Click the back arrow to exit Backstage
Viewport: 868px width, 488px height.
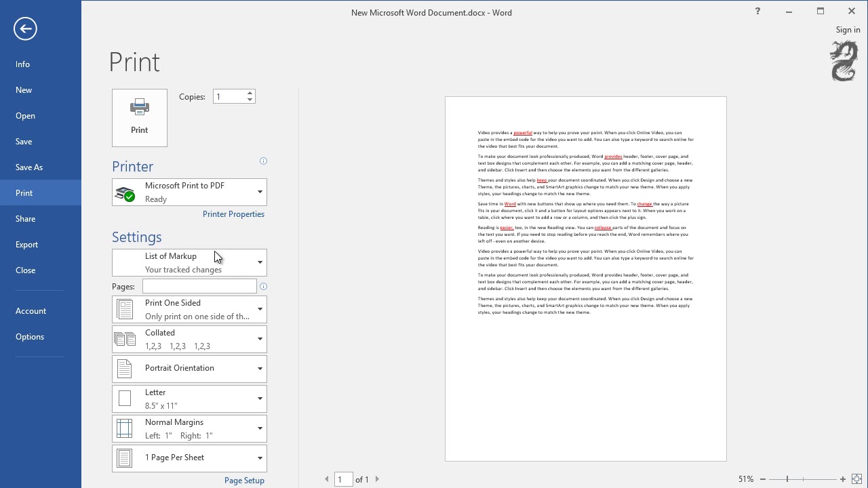coord(25,28)
